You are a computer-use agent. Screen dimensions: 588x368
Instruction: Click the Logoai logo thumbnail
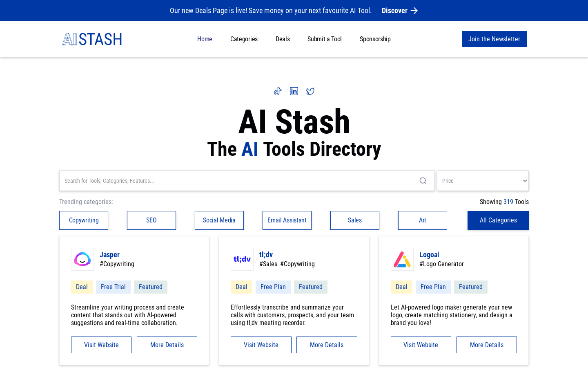pos(402,259)
